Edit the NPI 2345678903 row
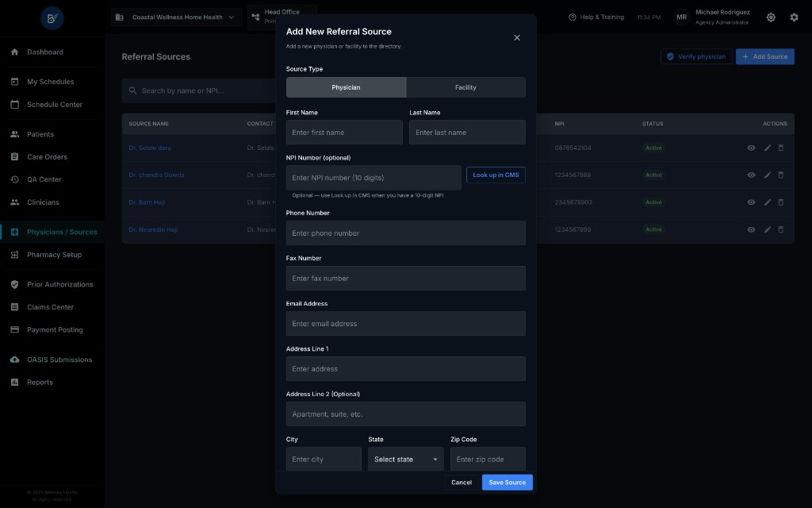 (x=767, y=202)
